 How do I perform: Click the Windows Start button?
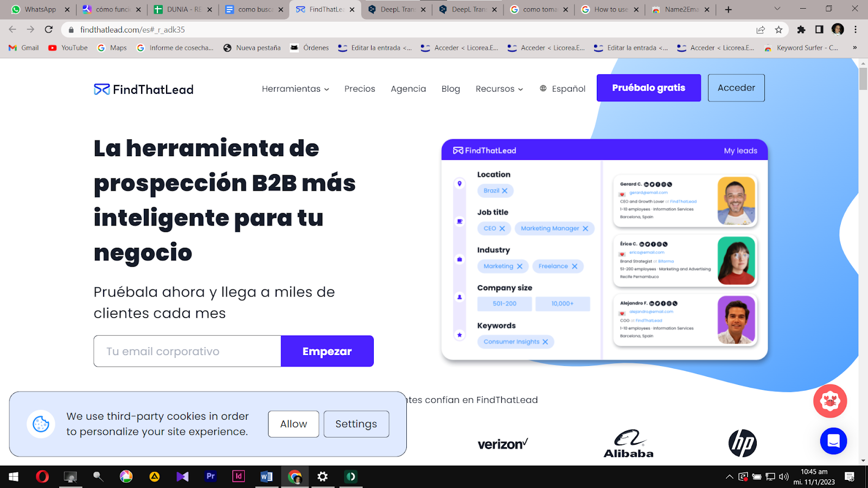pyautogui.click(x=14, y=477)
